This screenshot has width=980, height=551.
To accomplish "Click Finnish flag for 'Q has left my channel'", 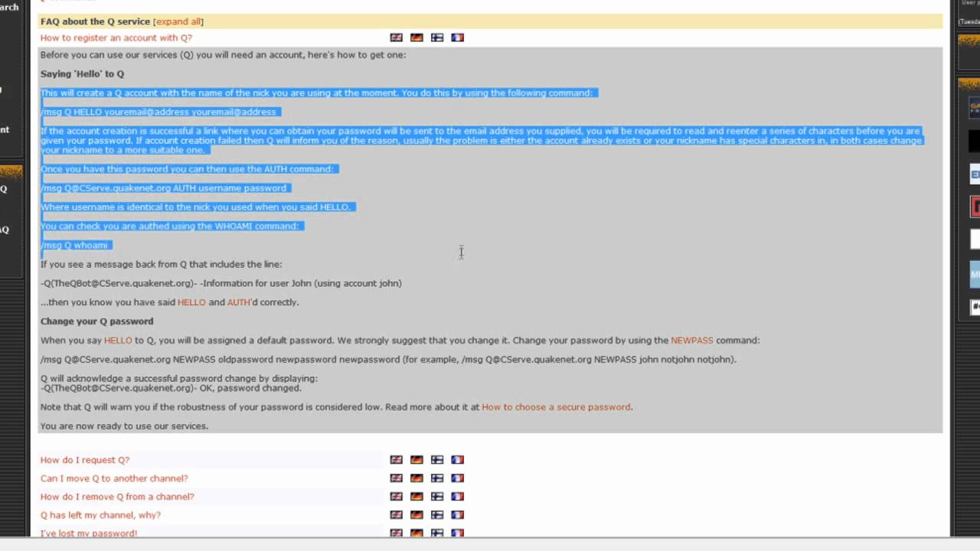I will pos(437,515).
